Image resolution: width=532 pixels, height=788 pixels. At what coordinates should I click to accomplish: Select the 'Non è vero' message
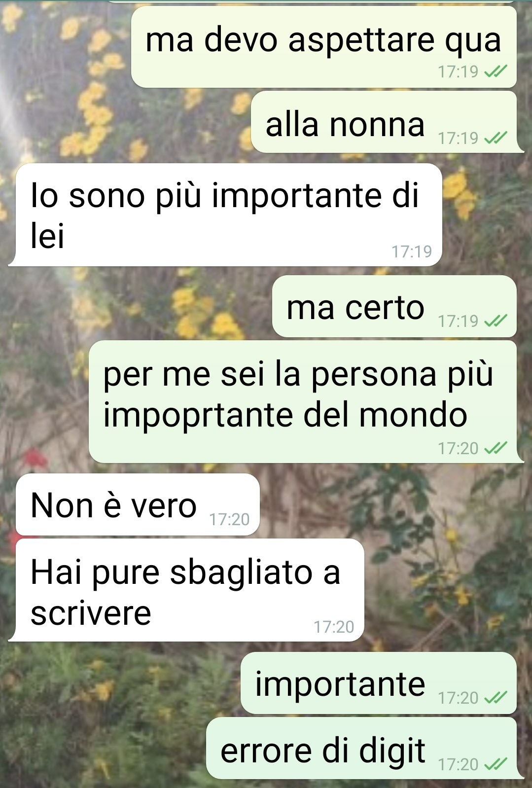[x=138, y=504]
